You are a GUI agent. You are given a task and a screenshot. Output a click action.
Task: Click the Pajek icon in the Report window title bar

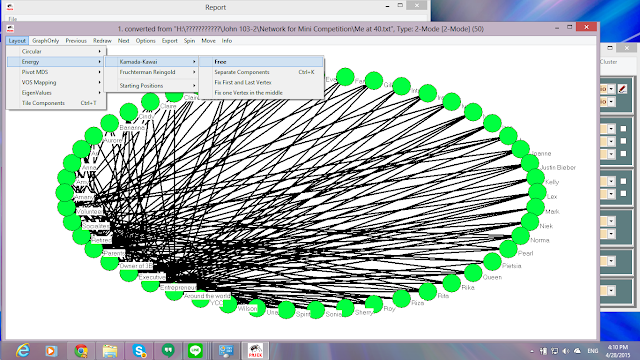pyautogui.click(x=10, y=7)
